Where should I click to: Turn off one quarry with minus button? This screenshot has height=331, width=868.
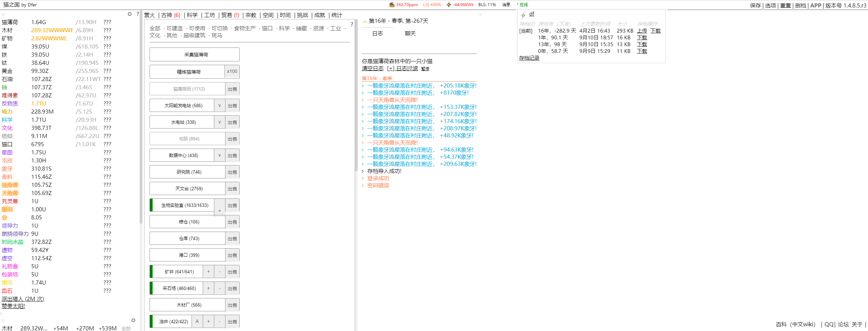point(219,288)
